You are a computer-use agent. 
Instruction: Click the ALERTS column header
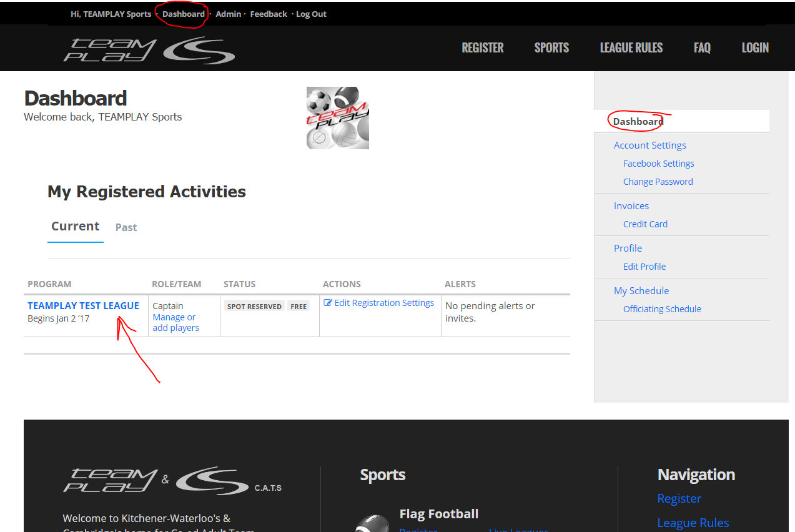(x=460, y=284)
